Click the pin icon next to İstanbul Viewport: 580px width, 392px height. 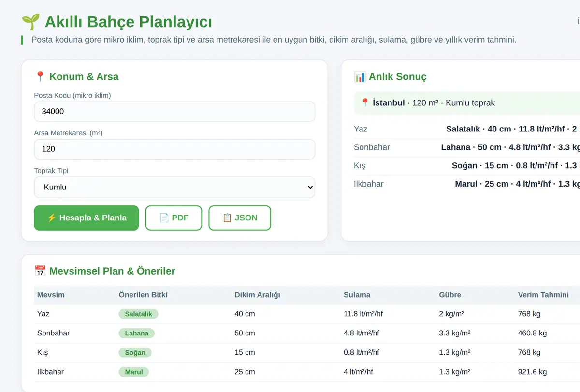pyautogui.click(x=365, y=102)
